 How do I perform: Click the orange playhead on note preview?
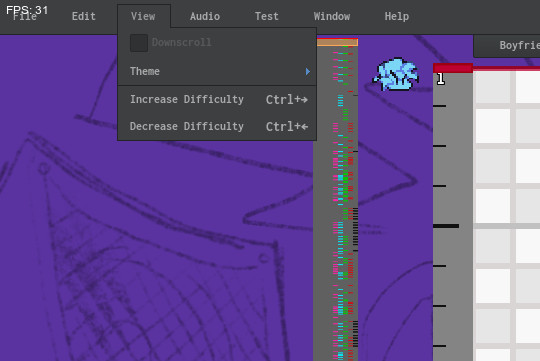pyautogui.click(x=338, y=42)
